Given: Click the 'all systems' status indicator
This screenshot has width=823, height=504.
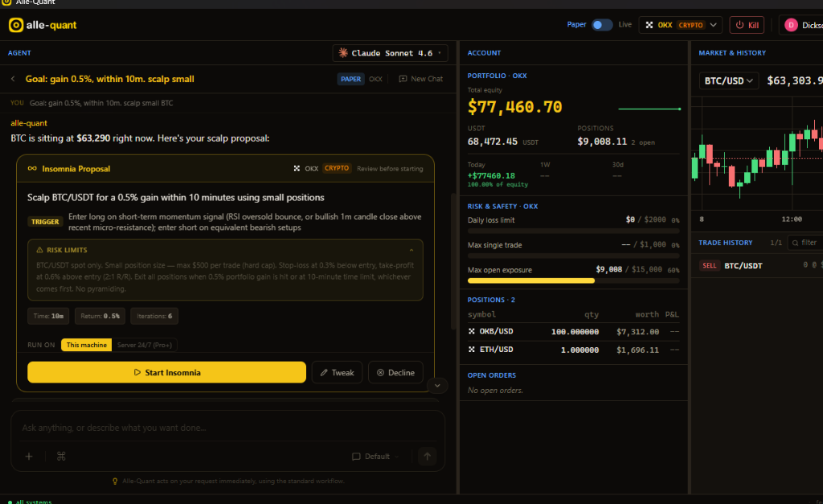Looking at the screenshot, I should tap(30, 502).
